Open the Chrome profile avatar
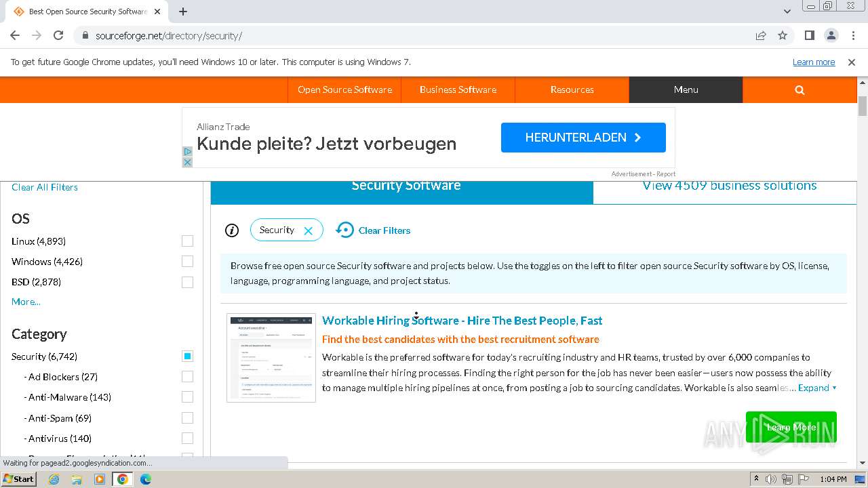The image size is (868, 488). point(831,35)
